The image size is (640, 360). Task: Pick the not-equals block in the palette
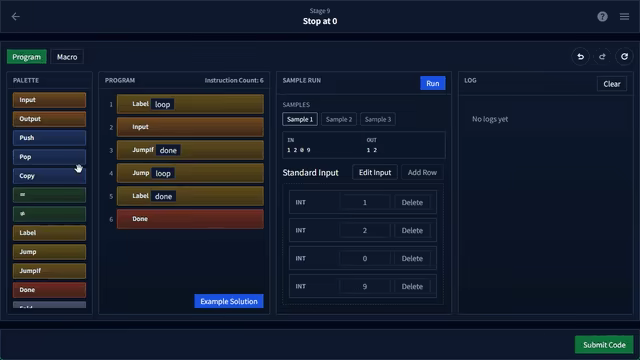pos(49,214)
